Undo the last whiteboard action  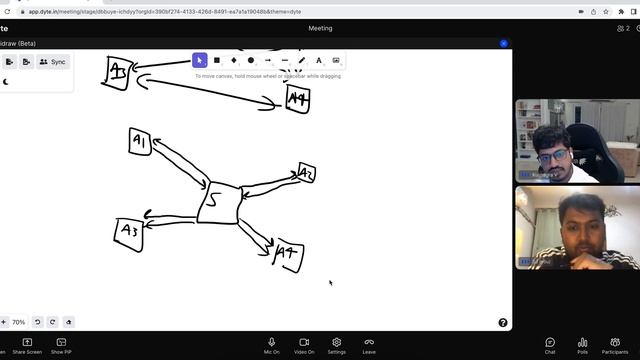(x=38, y=322)
